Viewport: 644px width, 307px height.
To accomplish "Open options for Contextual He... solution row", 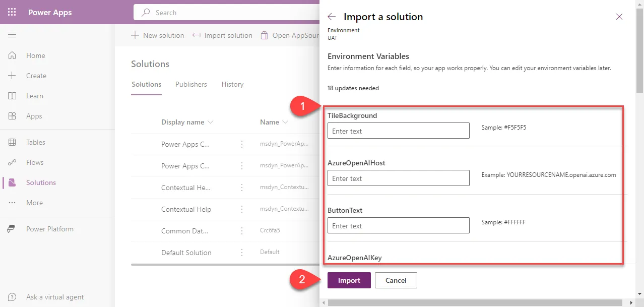I will 242,188.
